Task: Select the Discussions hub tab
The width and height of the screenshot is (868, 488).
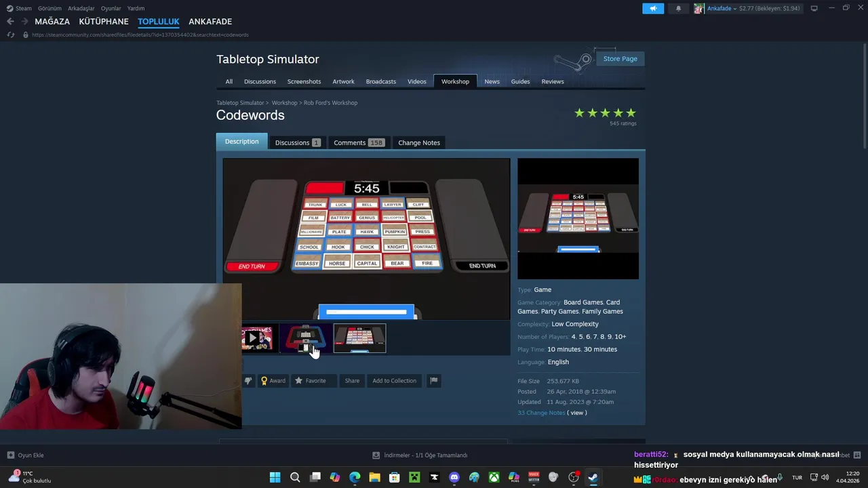Action: click(260, 81)
